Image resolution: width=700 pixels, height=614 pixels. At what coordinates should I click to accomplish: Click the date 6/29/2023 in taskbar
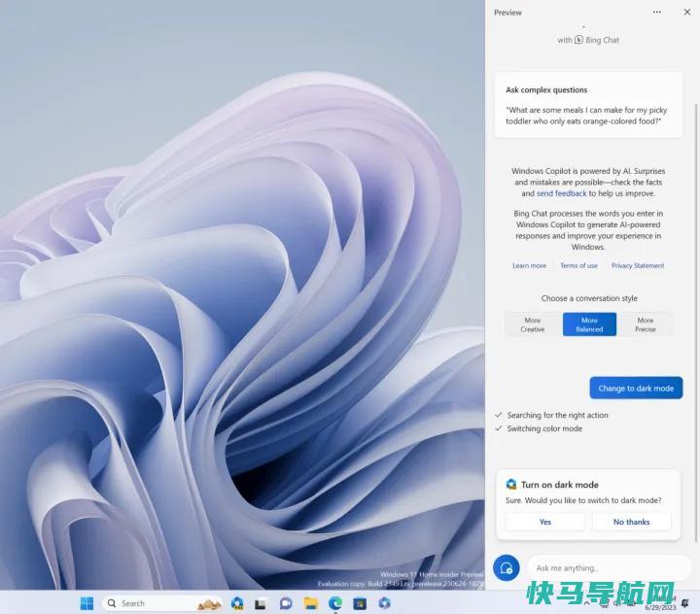(660, 608)
